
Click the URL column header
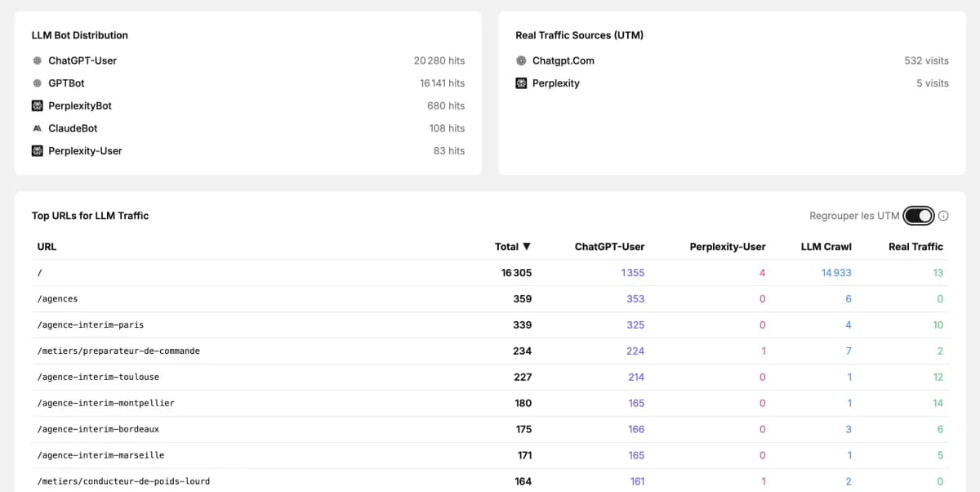(x=47, y=247)
